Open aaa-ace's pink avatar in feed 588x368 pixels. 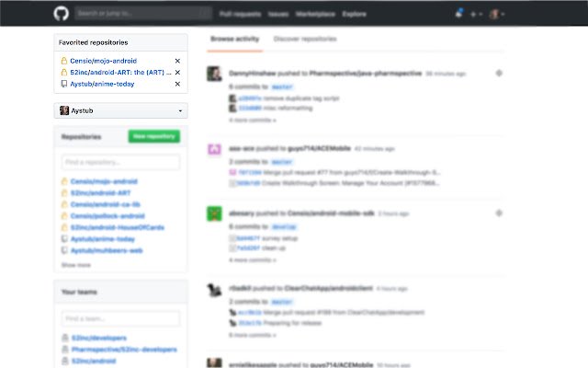(x=214, y=149)
